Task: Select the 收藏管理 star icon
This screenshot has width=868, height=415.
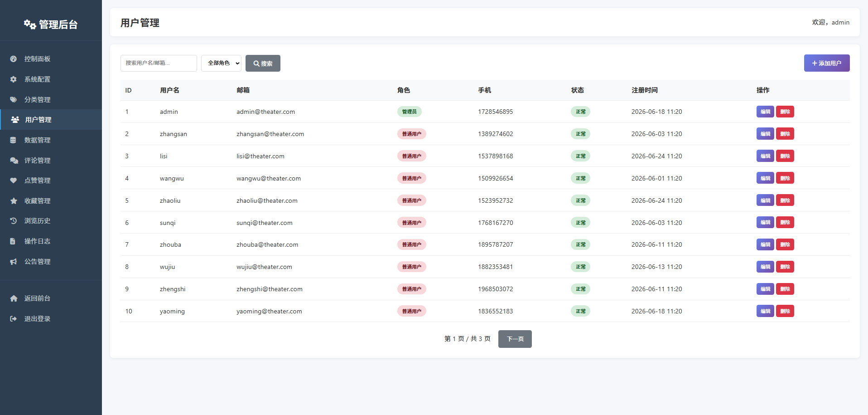Action: pos(14,201)
